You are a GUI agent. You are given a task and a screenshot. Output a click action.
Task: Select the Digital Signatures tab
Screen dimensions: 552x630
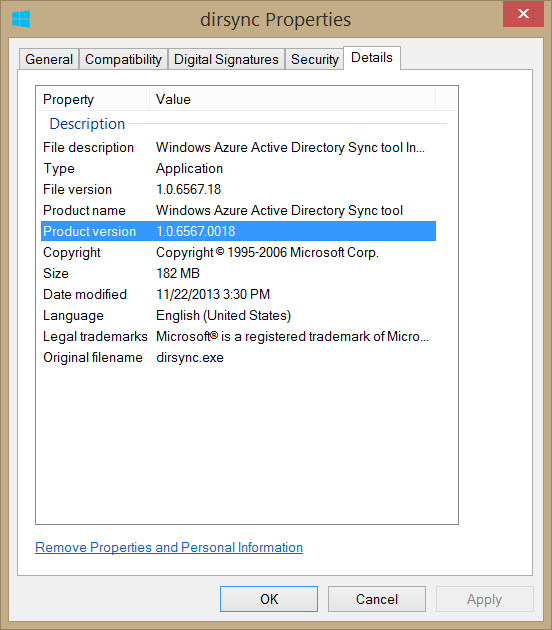coord(226,59)
